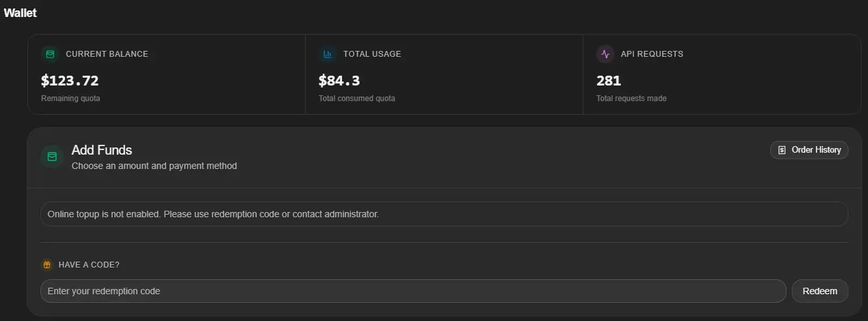
Task: Click the Total consumed quota caption
Action: pos(357,99)
